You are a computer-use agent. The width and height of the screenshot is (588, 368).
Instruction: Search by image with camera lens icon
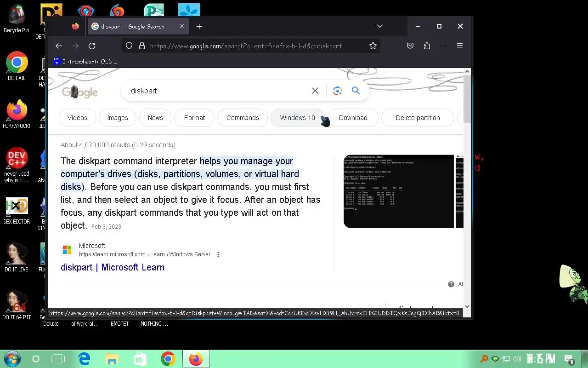point(338,91)
